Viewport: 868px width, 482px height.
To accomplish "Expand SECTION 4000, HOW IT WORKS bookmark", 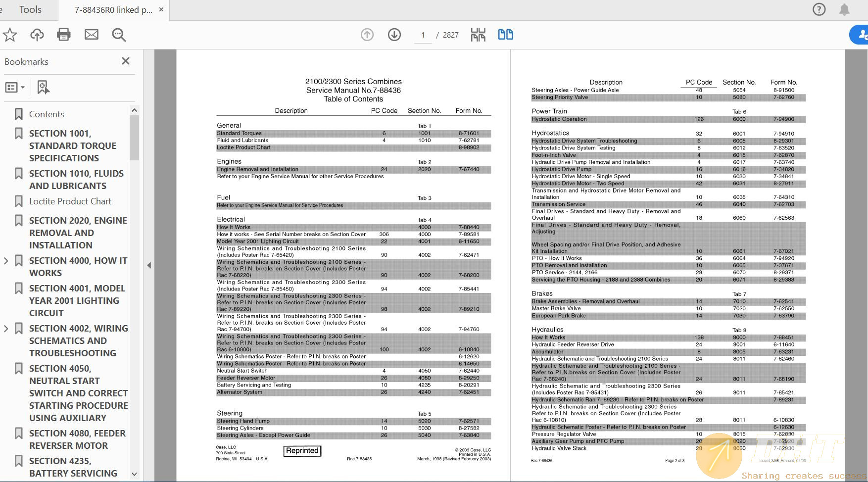I will pyautogui.click(x=6, y=261).
